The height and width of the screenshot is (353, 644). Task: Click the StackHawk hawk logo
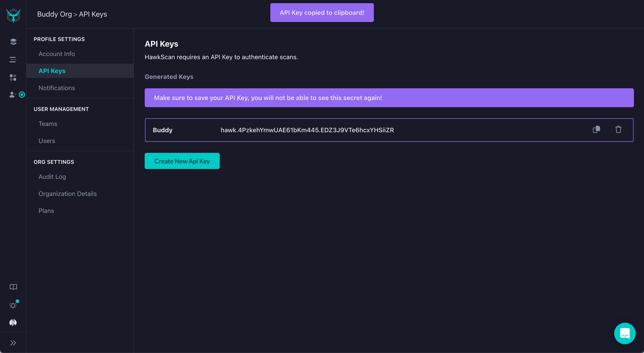pyautogui.click(x=13, y=15)
